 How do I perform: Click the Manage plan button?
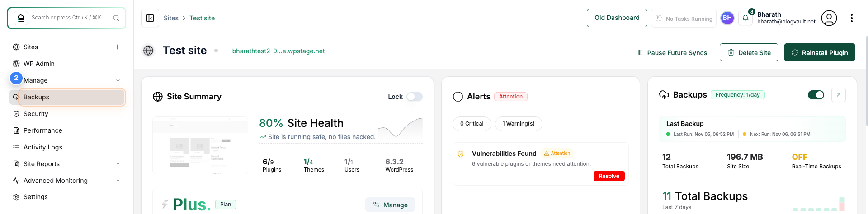390,205
